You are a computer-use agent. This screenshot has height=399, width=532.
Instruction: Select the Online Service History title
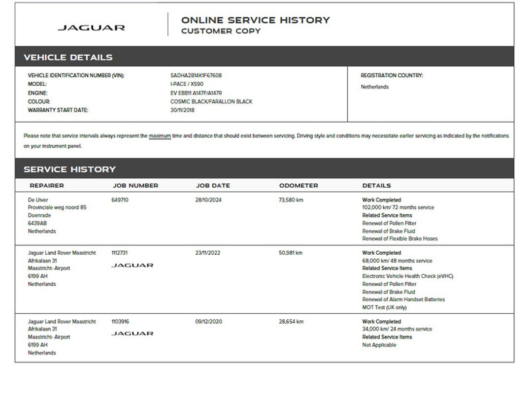pos(256,20)
